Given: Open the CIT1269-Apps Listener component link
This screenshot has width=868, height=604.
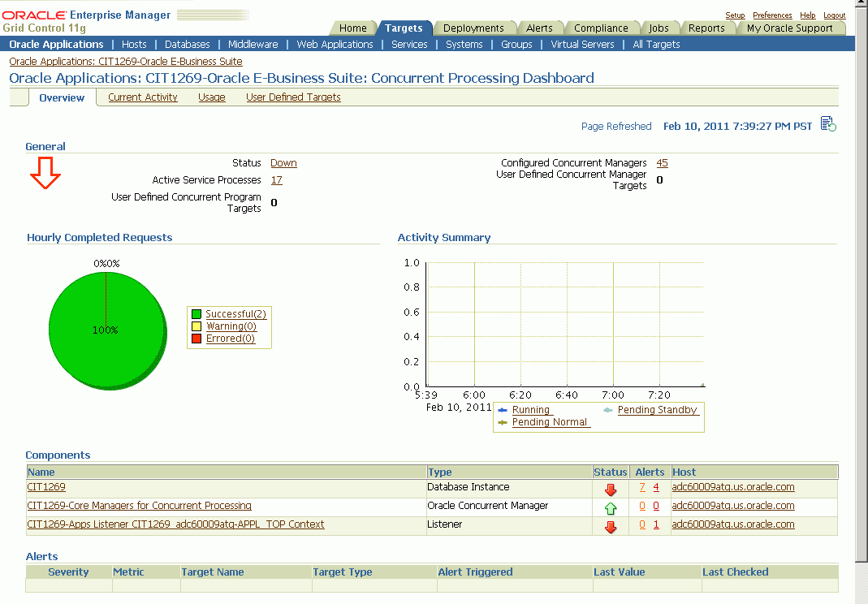Looking at the screenshot, I should (x=175, y=524).
